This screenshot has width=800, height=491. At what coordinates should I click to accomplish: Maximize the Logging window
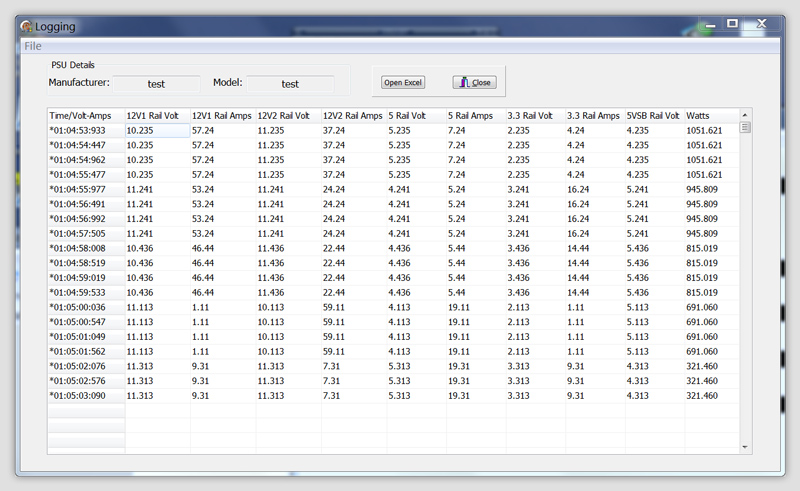[733, 23]
